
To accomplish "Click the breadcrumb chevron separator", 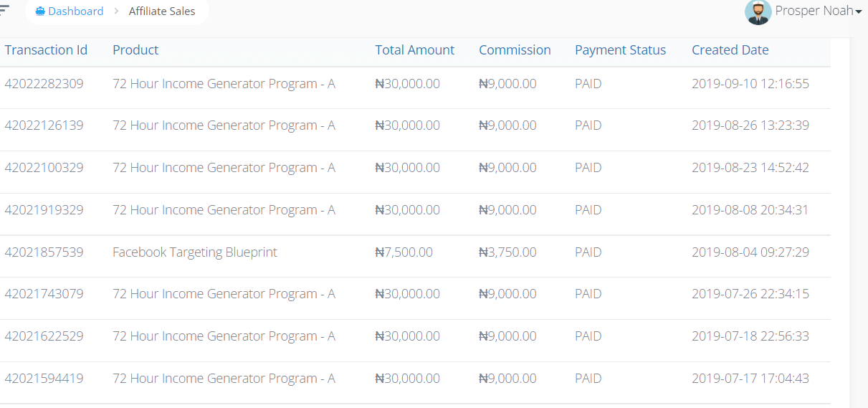I will point(116,11).
